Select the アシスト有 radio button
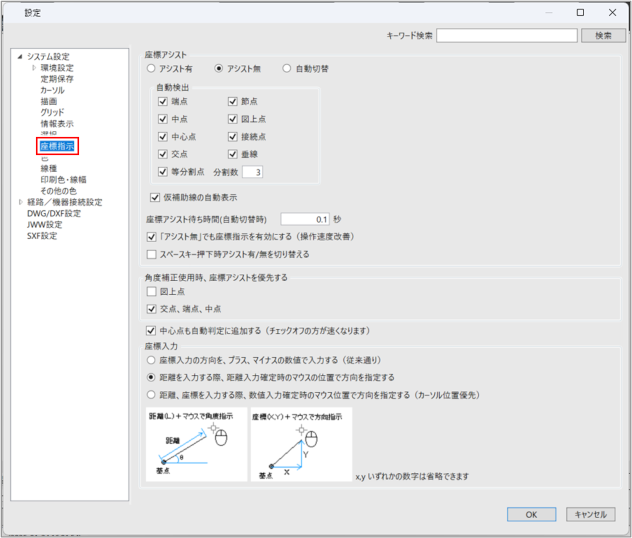Image resolution: width=632 pixels, height=538 pixels. point(152,69)
